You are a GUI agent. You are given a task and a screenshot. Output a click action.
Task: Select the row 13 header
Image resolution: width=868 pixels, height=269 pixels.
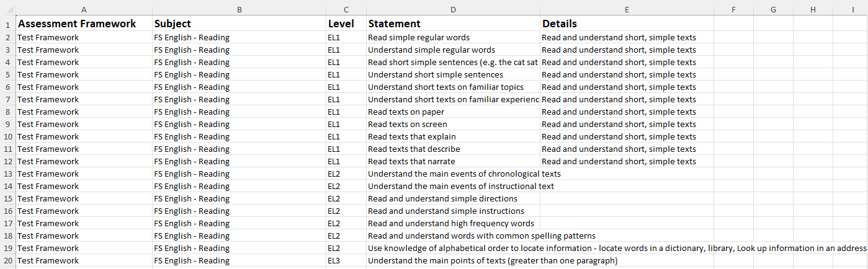(x=7, y=174)
